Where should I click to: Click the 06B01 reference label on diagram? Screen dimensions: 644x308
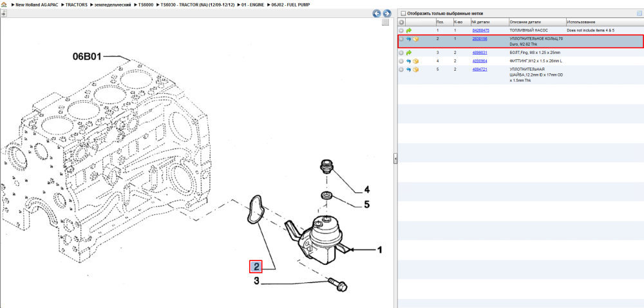(x=87, y=57)
